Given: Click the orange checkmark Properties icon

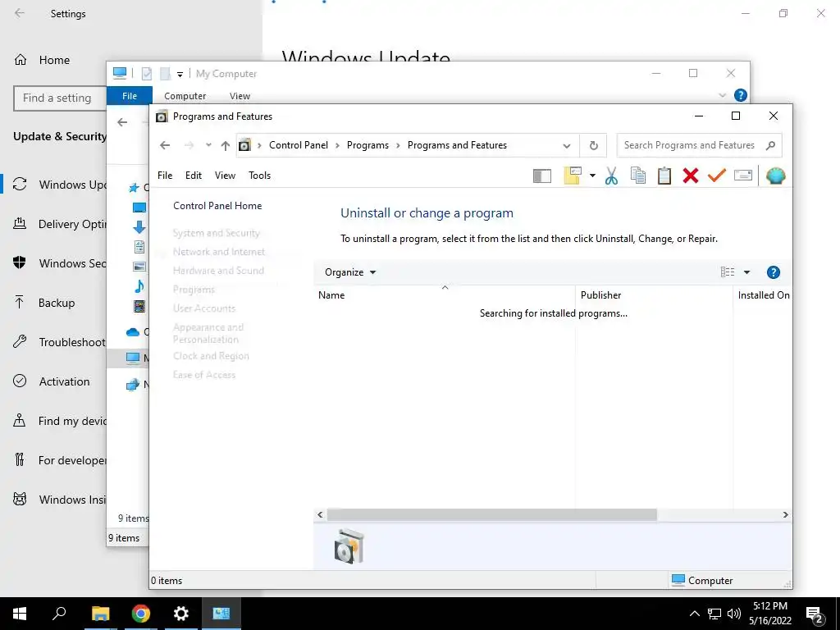Looking at the screenshot, I should pos(716,176).
